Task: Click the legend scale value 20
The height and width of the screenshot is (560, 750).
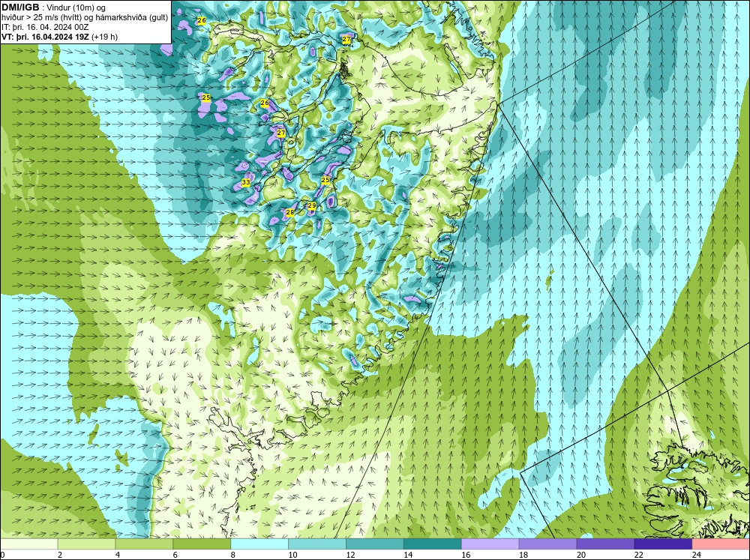Action: [x=581, y=555]
